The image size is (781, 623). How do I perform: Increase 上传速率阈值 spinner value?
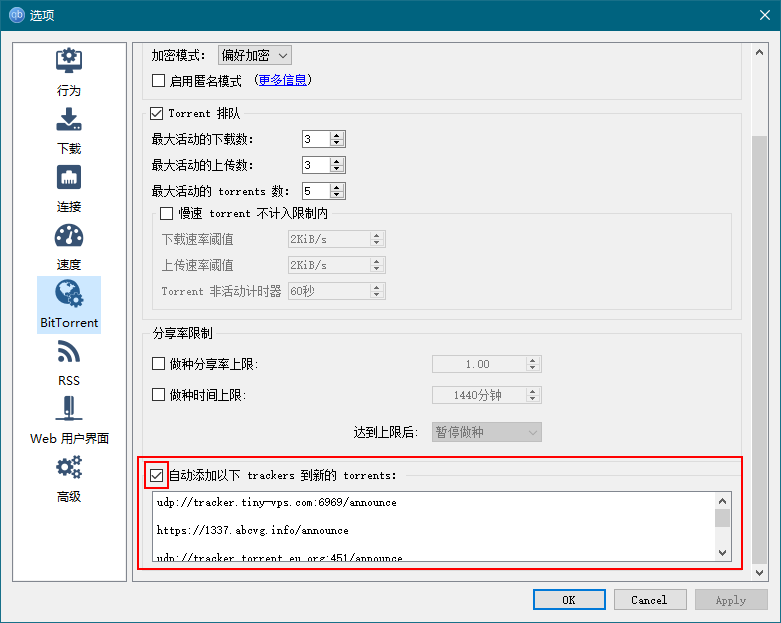(377, 261)
